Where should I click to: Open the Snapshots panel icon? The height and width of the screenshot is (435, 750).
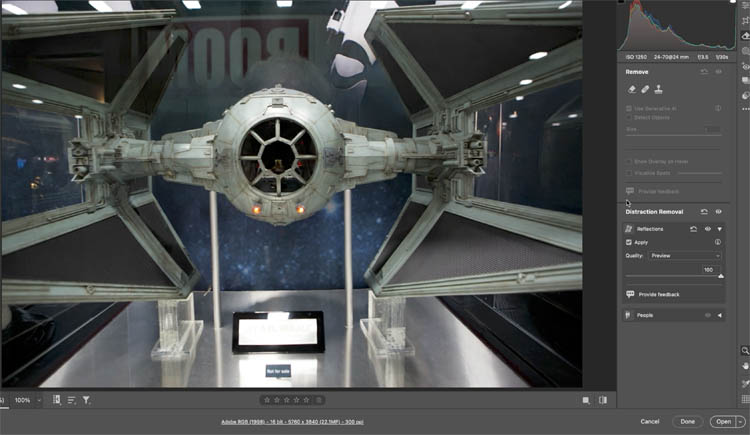745,80
